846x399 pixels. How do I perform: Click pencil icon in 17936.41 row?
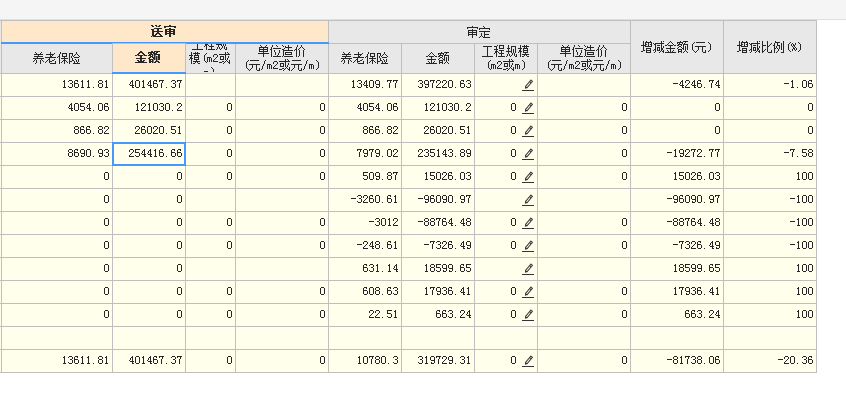pos(528,292)
